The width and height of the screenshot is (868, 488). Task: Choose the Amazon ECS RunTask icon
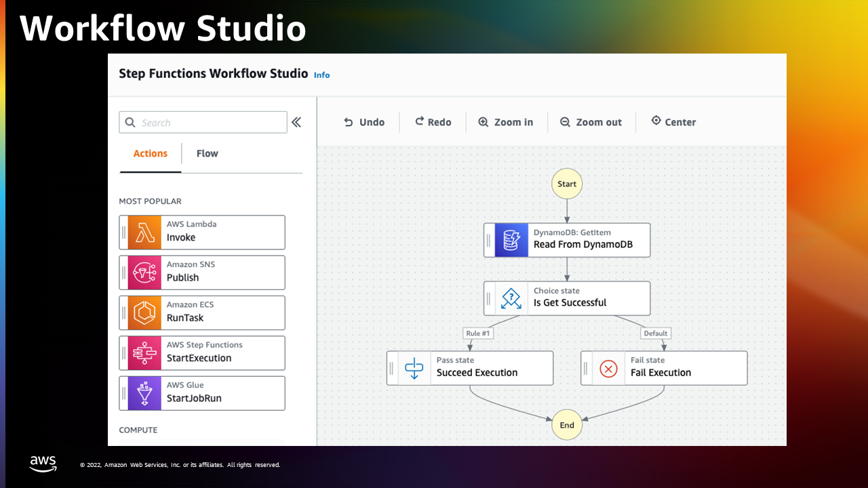144,312
